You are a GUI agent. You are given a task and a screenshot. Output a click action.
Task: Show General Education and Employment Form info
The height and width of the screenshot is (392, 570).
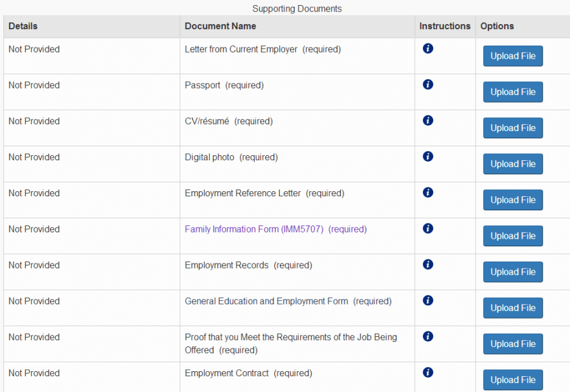(427, 300)
